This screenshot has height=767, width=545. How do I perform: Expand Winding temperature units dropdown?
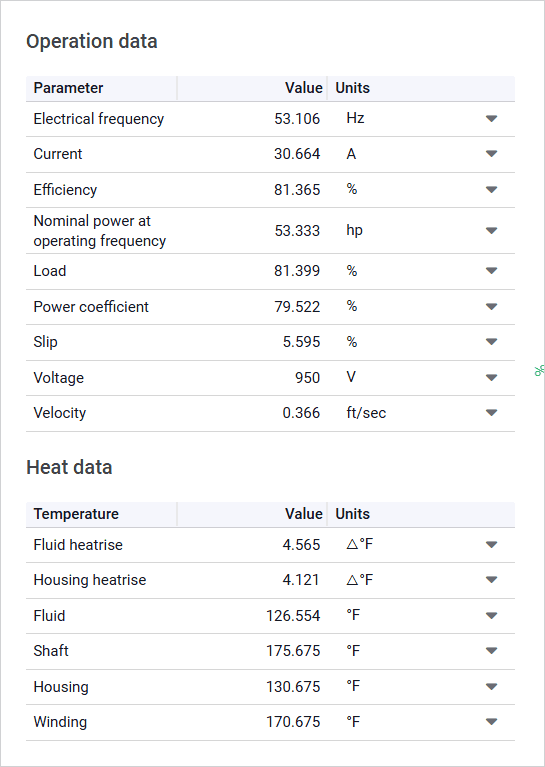pyautogui.click(x=491, y=722)
